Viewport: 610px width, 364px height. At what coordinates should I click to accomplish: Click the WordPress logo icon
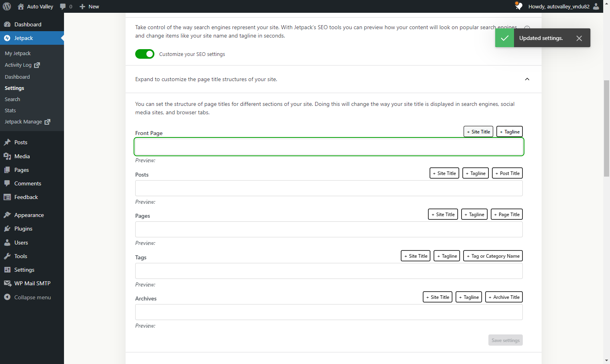pos(7,6)
